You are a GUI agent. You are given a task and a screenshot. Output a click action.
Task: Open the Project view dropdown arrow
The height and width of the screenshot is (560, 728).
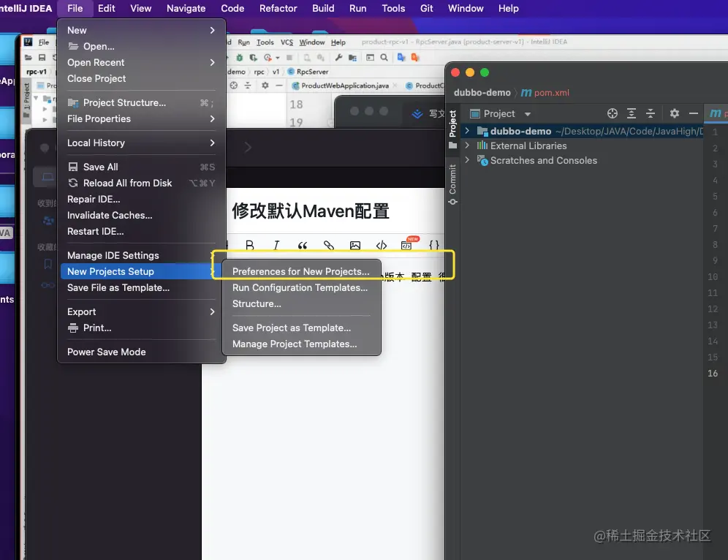click(x=528, y=114)
